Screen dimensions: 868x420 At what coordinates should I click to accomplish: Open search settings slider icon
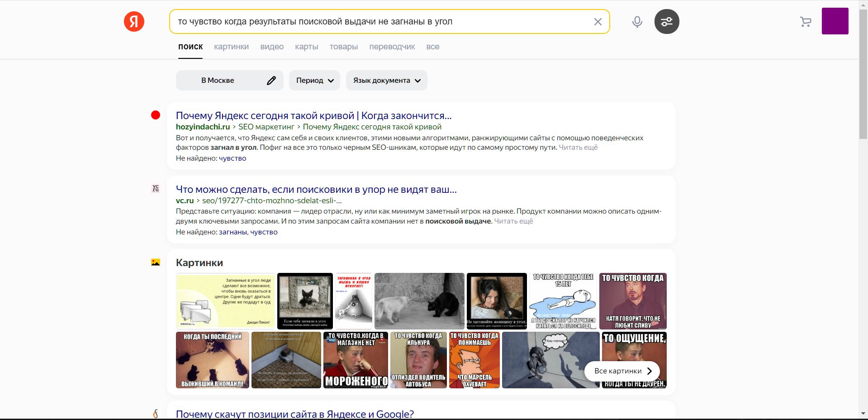pyautogui.click(x=667, y=21)
